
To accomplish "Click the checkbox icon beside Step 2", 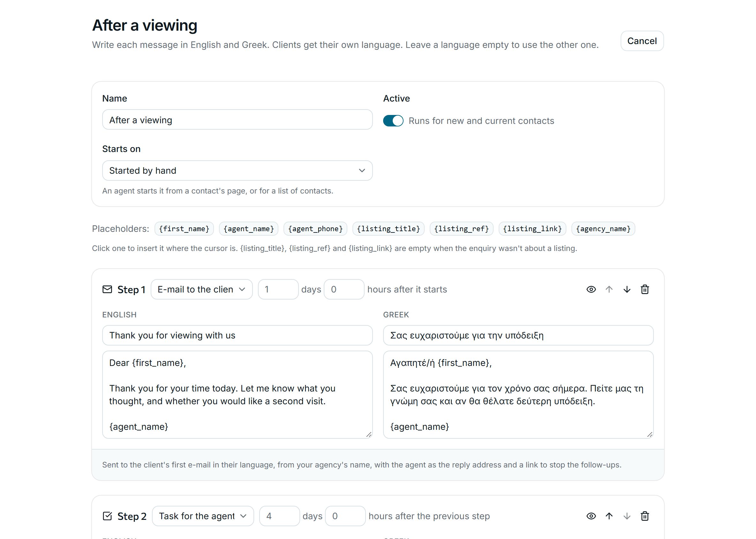I will point(107,516).
